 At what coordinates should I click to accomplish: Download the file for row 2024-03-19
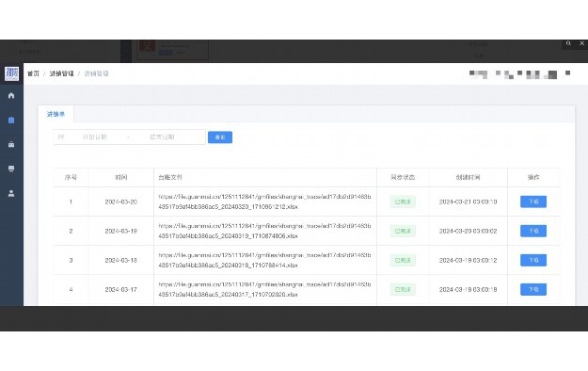533,231
